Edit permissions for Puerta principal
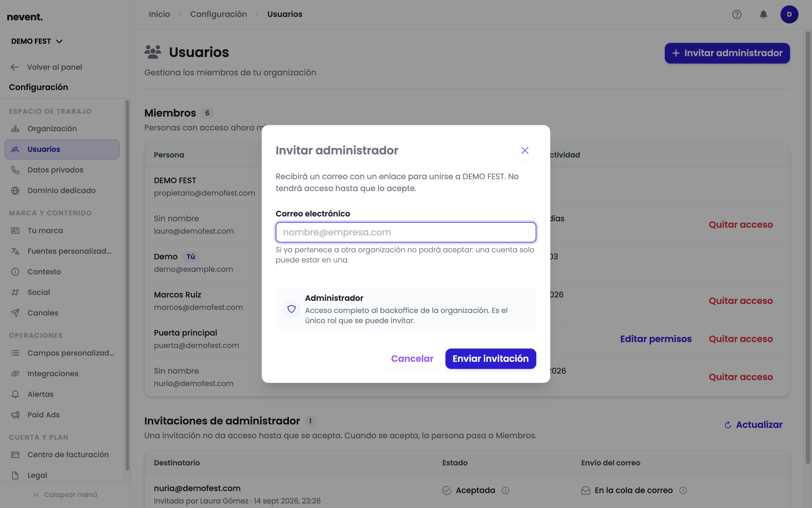 tap(656, 339)
